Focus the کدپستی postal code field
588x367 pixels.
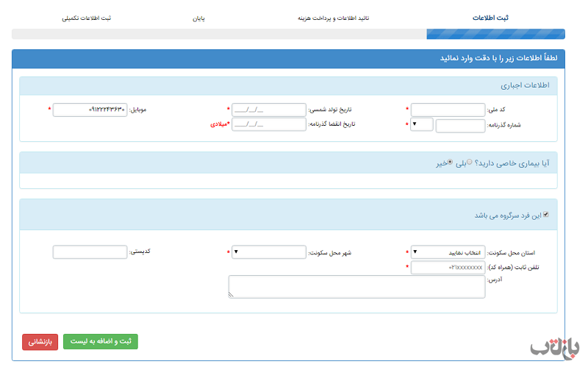coord(90,252)
